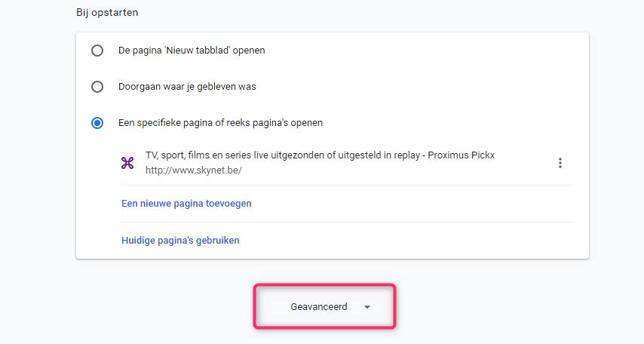Click the 'Doorgaan waar je gebleven was' label

(x=187, y=87)
